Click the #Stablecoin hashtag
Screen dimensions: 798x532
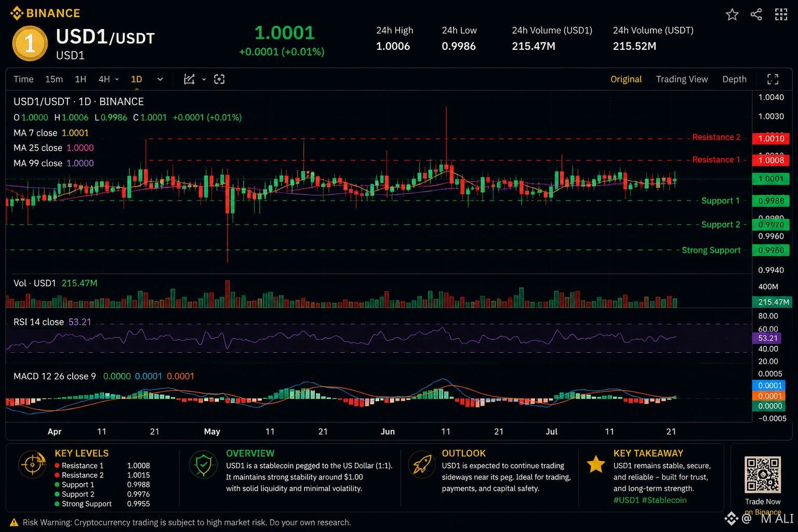pyautogui.click(x=664, y=500)
